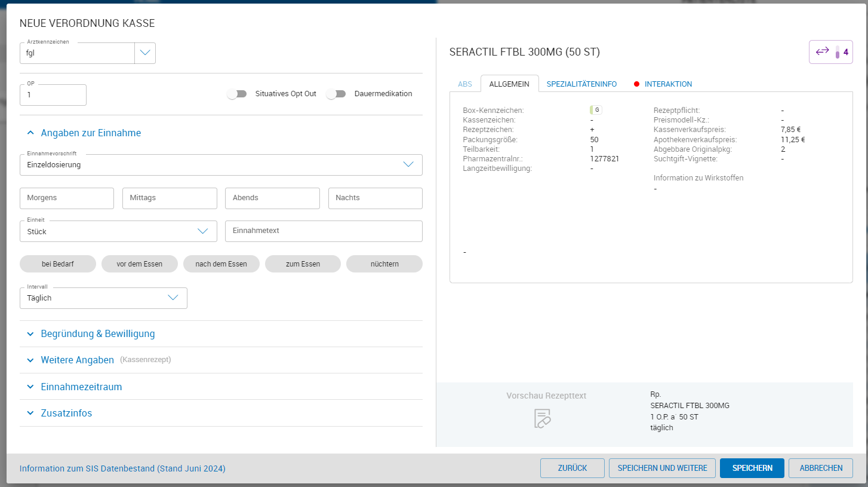Click the Packungsgröße label

[x=490, y=139]
